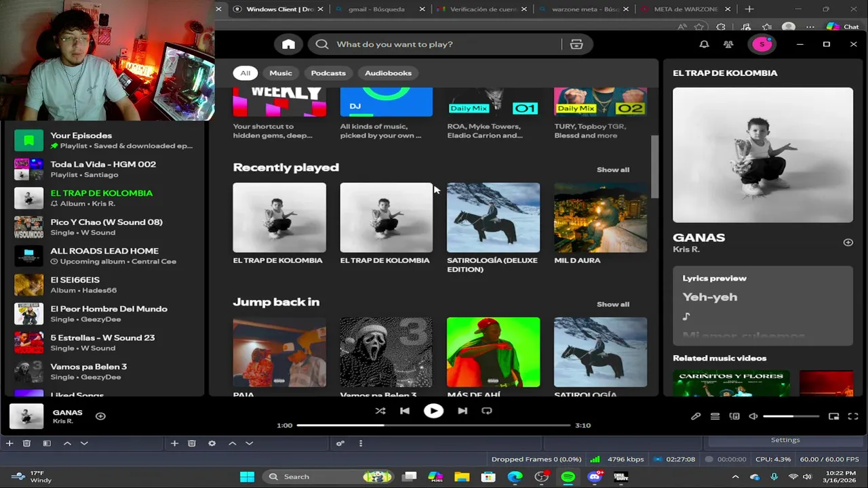Skip to previous track
Screen dimensions: 868x488
(x=405, y=411)
